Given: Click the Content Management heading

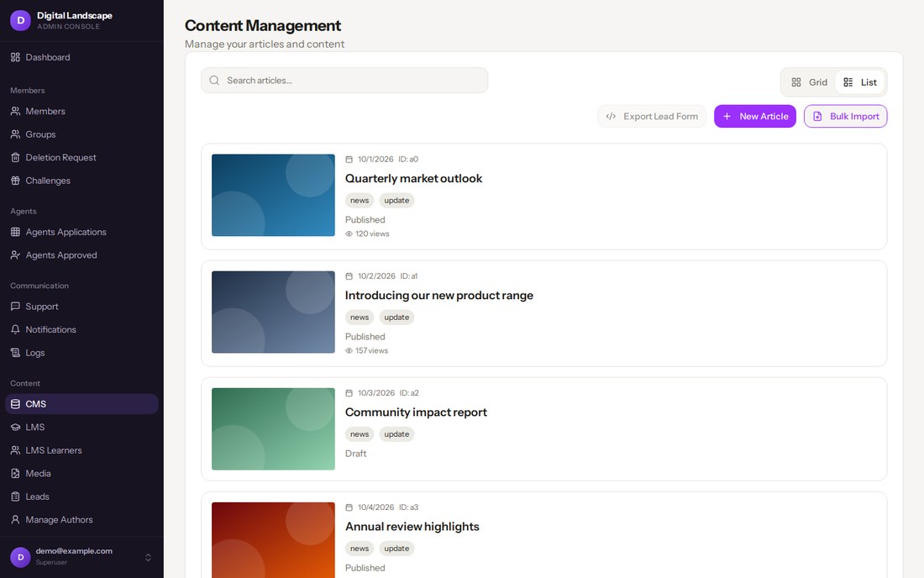Looking at the screenshot, I should (x=263, y=25).
